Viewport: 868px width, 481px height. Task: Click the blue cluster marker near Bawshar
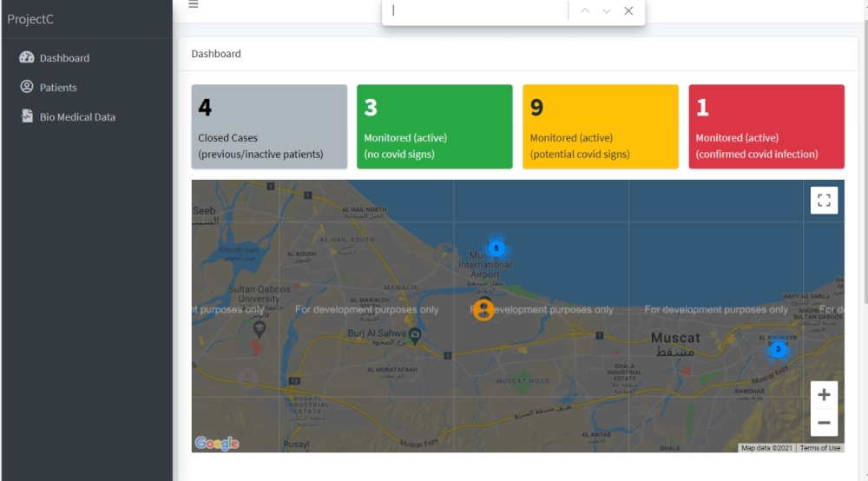778,349
